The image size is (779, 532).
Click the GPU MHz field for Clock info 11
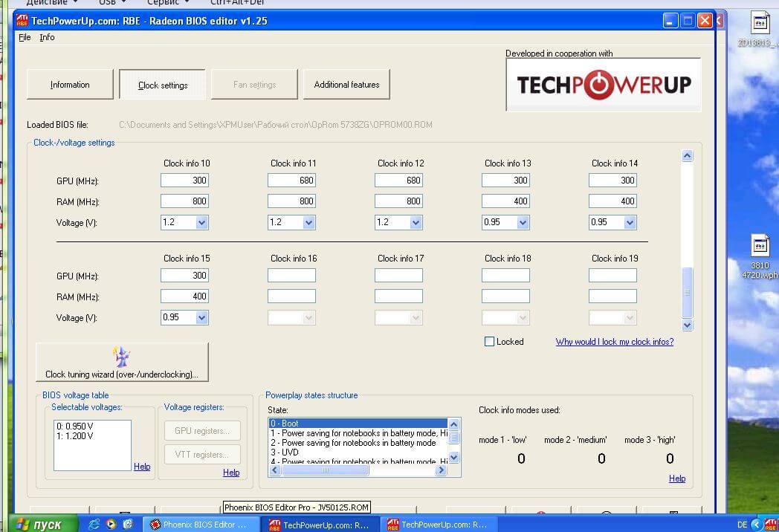point(291,180)
